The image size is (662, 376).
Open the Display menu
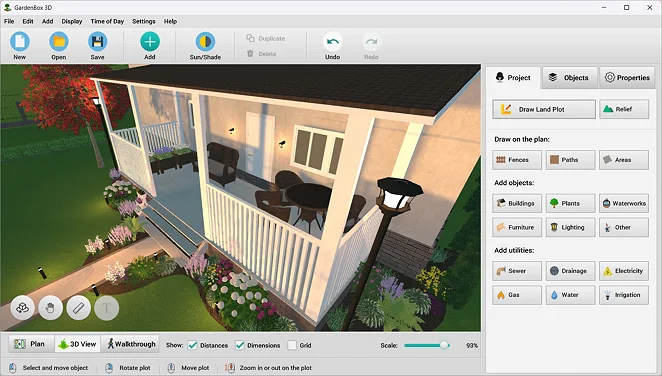(72, 21)
